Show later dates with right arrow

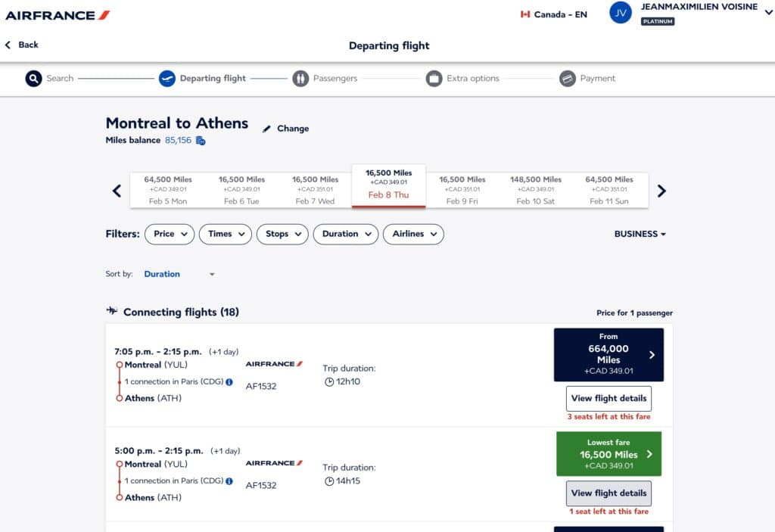click(x=661, y=191)
